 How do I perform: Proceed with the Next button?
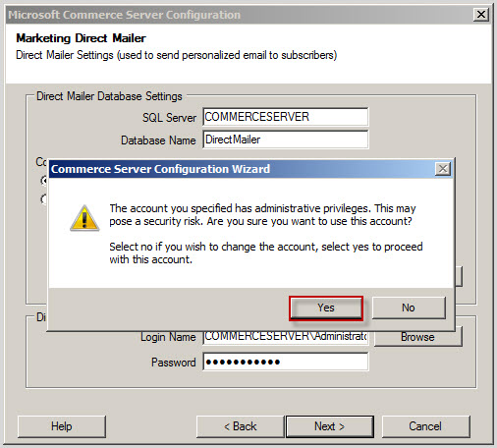tap(330, 426)
